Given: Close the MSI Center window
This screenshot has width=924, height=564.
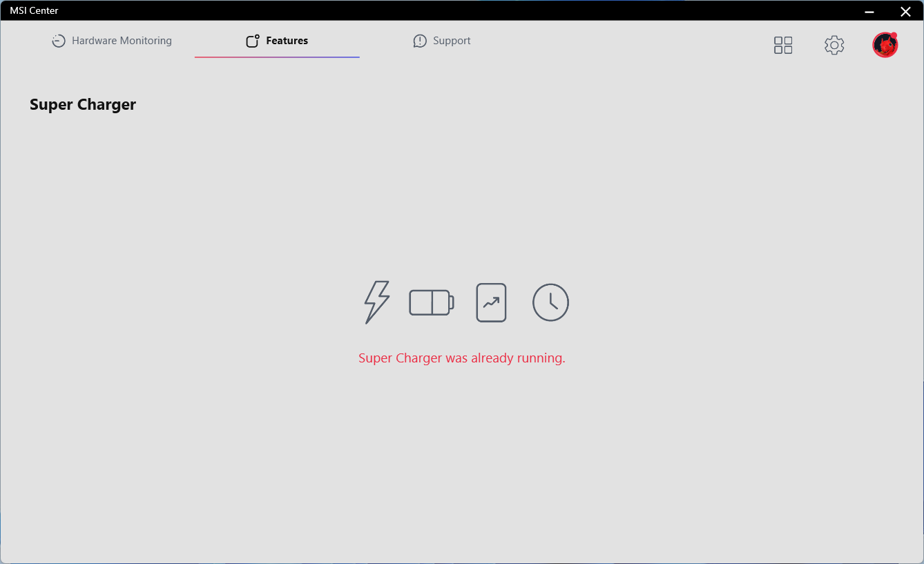Looking at the screenshot, I should point(905,11).
